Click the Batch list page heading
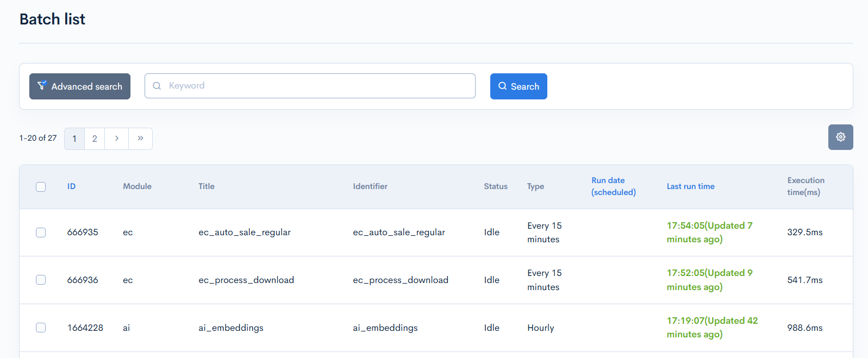Screen dimensions: 868x358 click(52, 19)
